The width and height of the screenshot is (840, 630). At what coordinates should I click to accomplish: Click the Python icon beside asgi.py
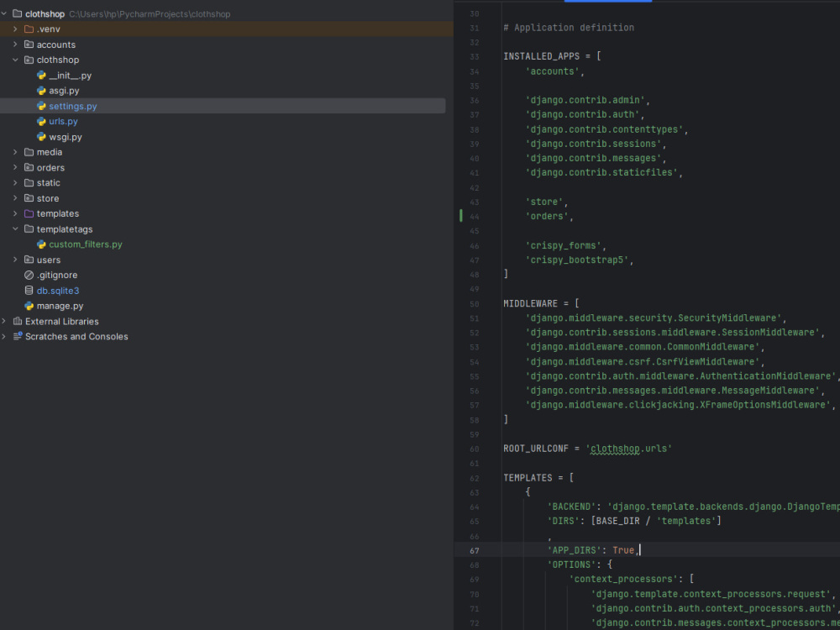coord(41,91)
